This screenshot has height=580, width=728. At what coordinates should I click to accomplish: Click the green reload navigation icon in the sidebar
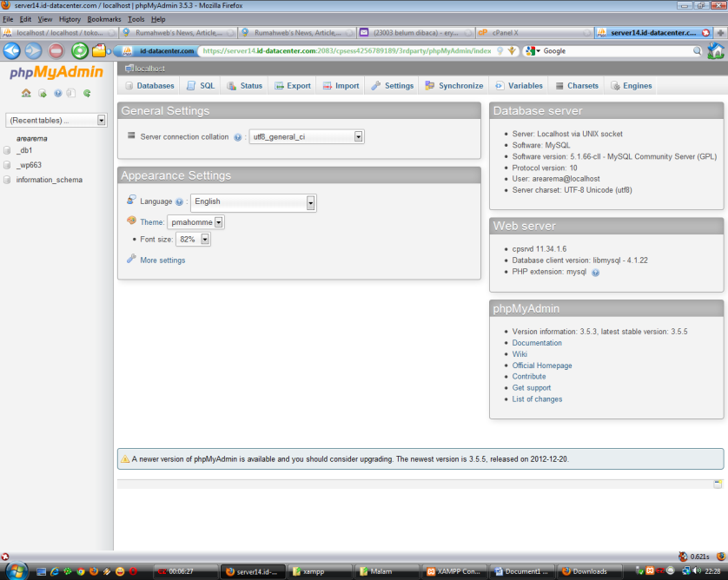(x=87, y=93)
